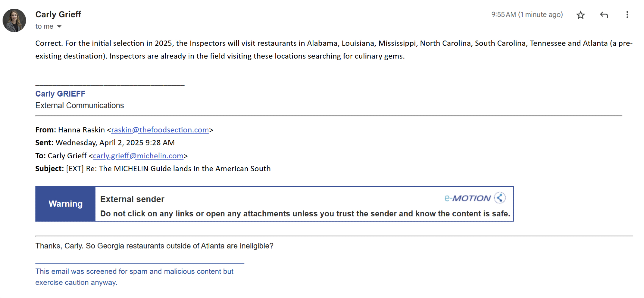Click the raskin@thefoodsection.com email link

click(x=160, y=130)
